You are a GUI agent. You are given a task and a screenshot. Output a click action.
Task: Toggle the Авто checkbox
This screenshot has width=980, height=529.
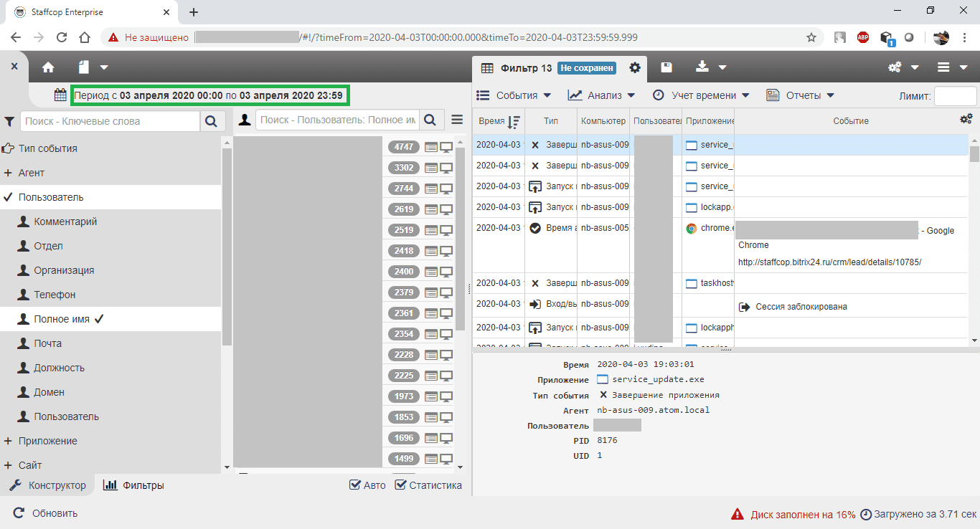(354, 485)
